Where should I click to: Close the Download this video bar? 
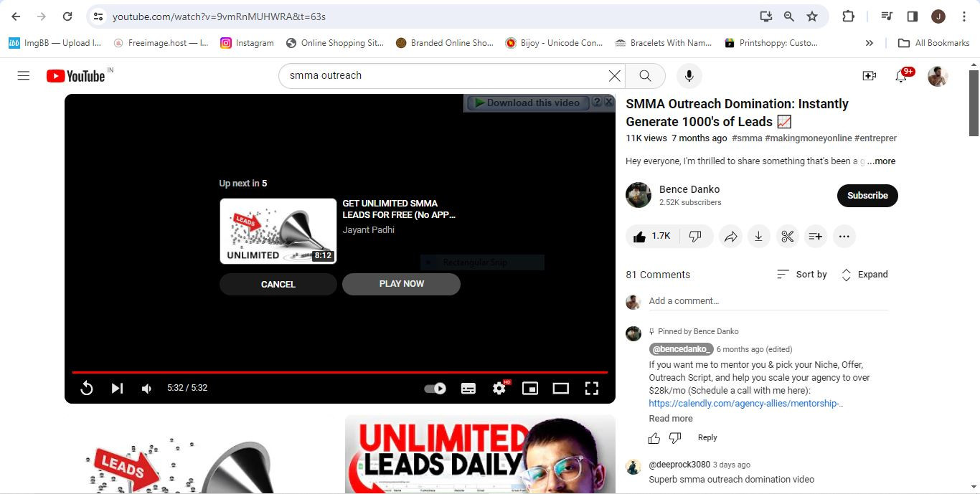609,103
